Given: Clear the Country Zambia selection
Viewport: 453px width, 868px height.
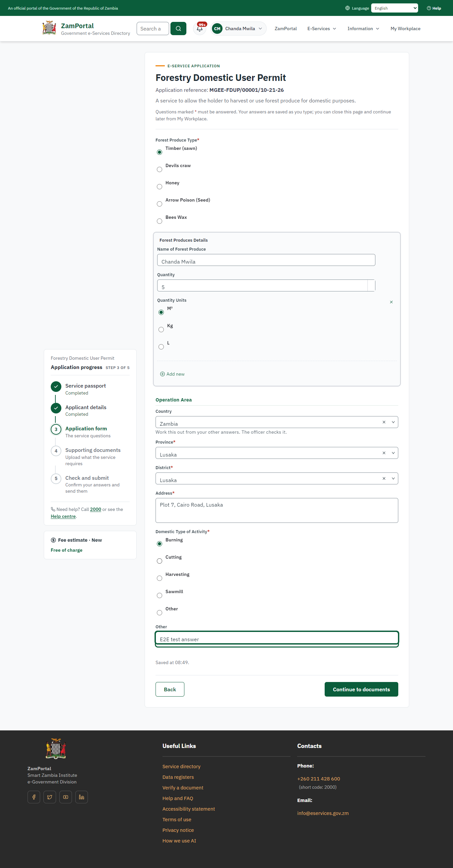Looking at the screenshot, I should tap(384, 422).
